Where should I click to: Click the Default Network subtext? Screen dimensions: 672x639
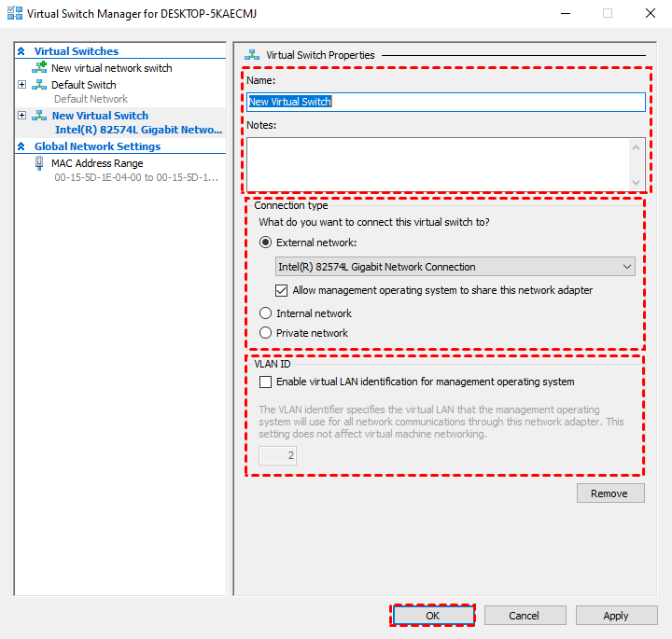[91, 99]
